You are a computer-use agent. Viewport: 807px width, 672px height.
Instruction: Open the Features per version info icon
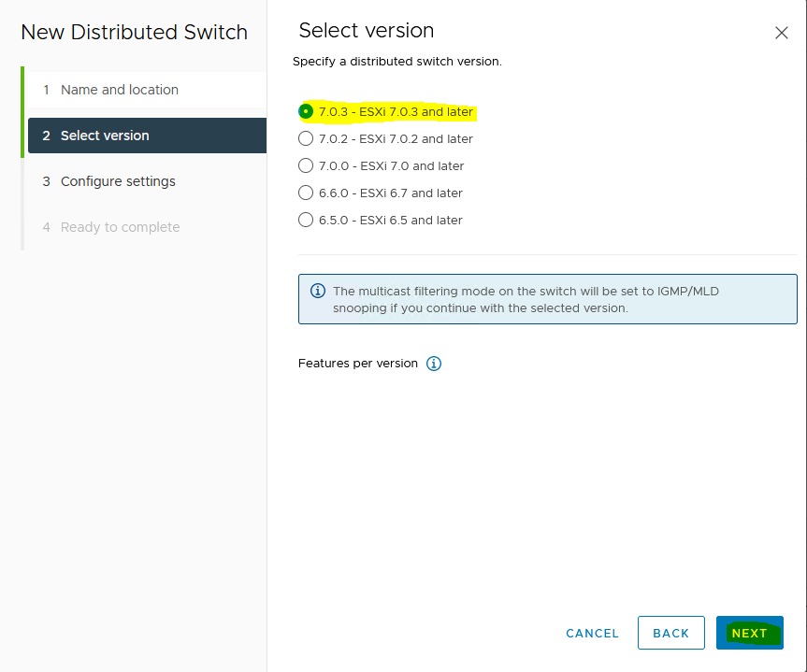click(x=434, y=364)
